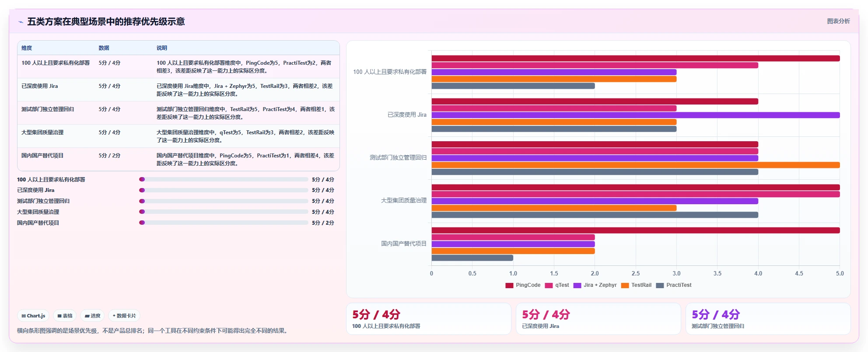The image size is (868, 352).
Task: Click the 数据卡片 chip
Action: [x=124, y=316]
